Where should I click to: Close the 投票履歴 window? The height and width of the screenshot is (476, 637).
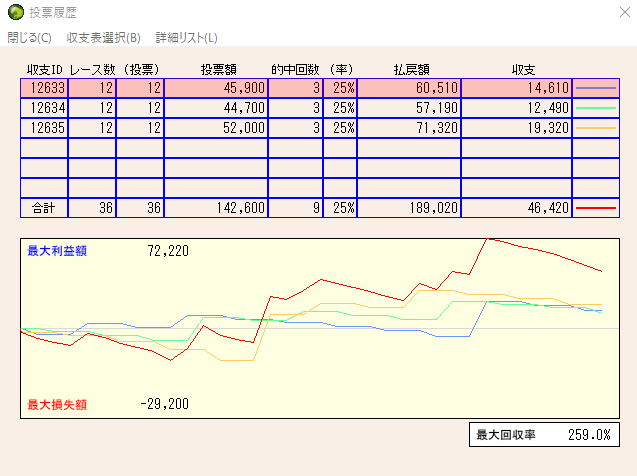point(625,12)
